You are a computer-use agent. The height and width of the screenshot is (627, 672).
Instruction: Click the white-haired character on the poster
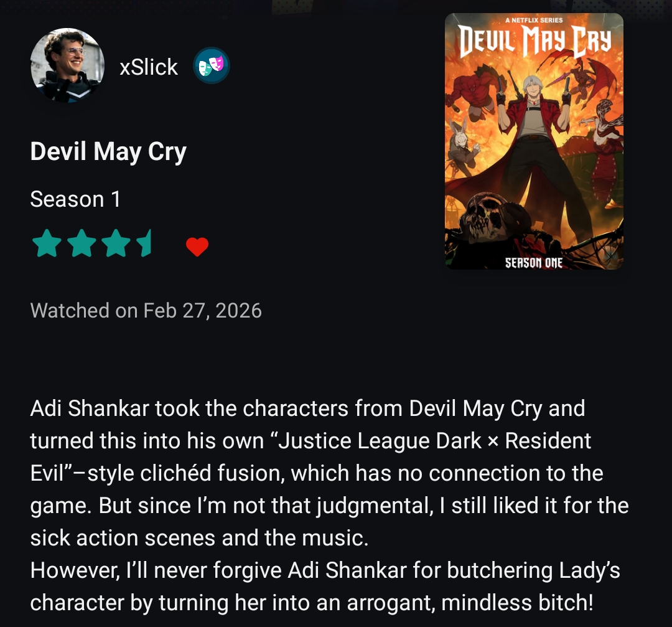[533, 129]
